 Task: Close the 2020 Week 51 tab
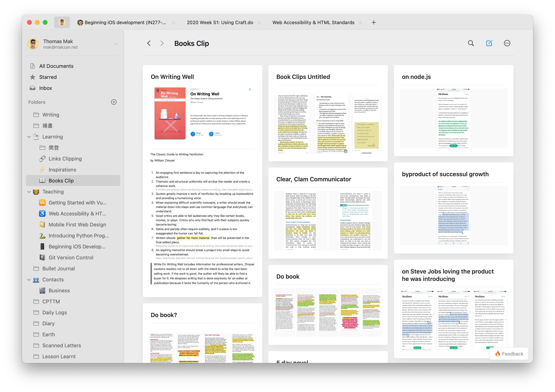(x=259, y=23)
